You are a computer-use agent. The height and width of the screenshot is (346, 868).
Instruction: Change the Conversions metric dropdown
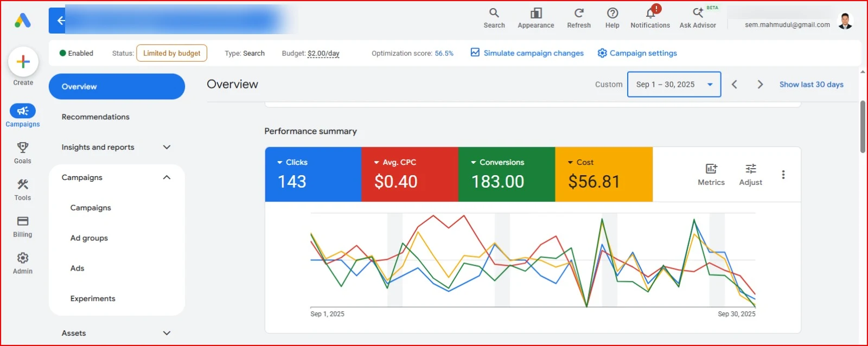(x=497, y=162)
